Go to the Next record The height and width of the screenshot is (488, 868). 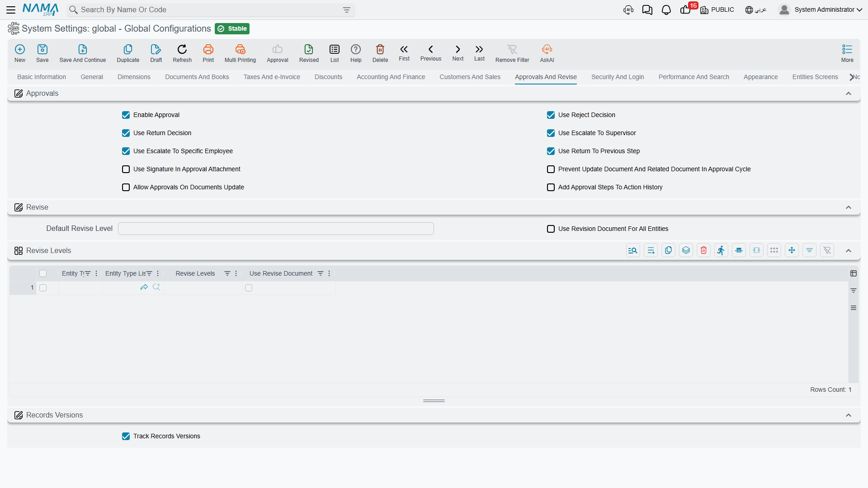pos(458,53)
